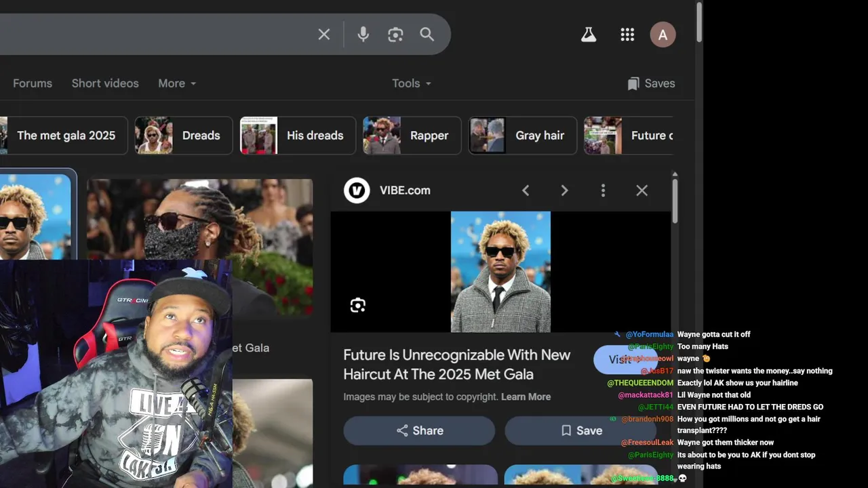Open the account avatar labeled A

663,35
